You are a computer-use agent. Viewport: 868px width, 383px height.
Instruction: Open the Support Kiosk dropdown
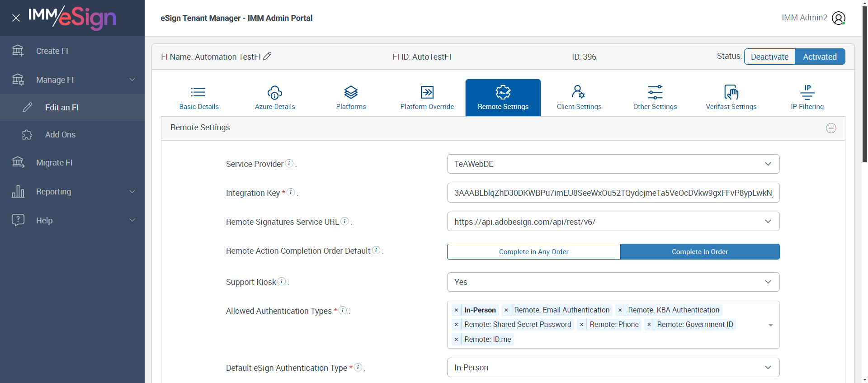(613, 282)
